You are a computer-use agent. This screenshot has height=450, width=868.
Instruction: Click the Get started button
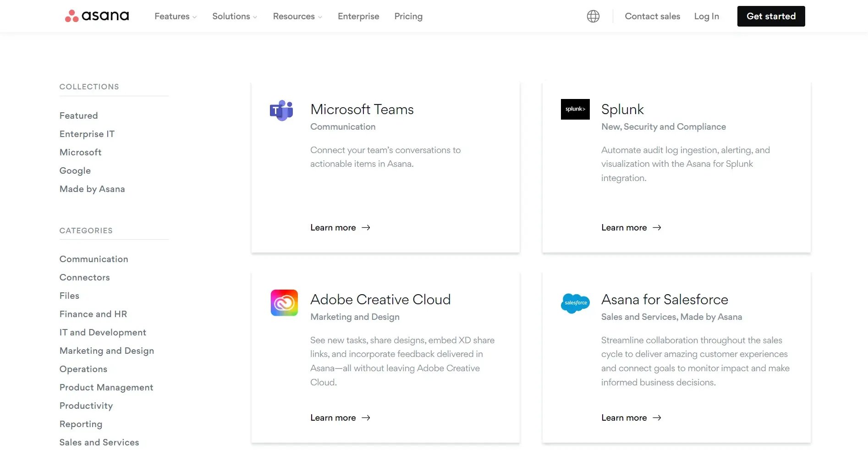tap(771, 16)
